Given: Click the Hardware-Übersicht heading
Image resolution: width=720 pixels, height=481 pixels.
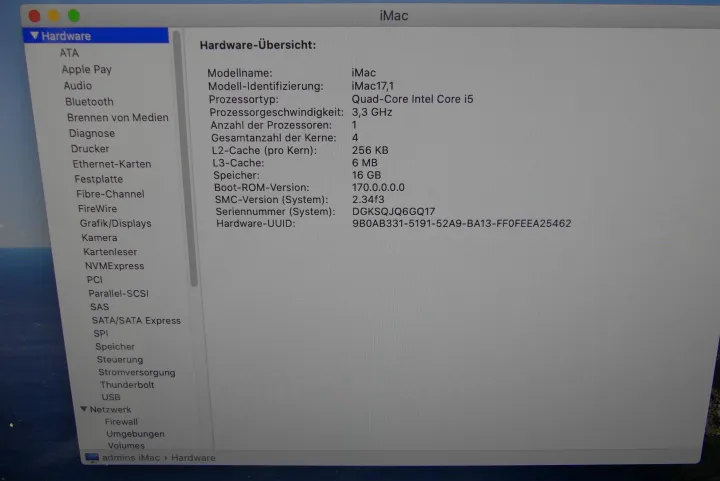Looking at the screenshot, I should click(x=258, y=45).
